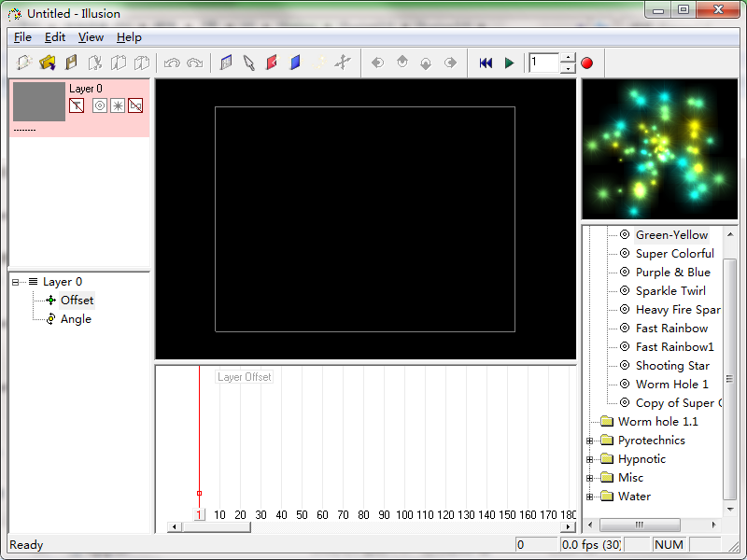Click the Save toolbar icon
This screenshot has width=747, height=560.
(x=71, y=63)
